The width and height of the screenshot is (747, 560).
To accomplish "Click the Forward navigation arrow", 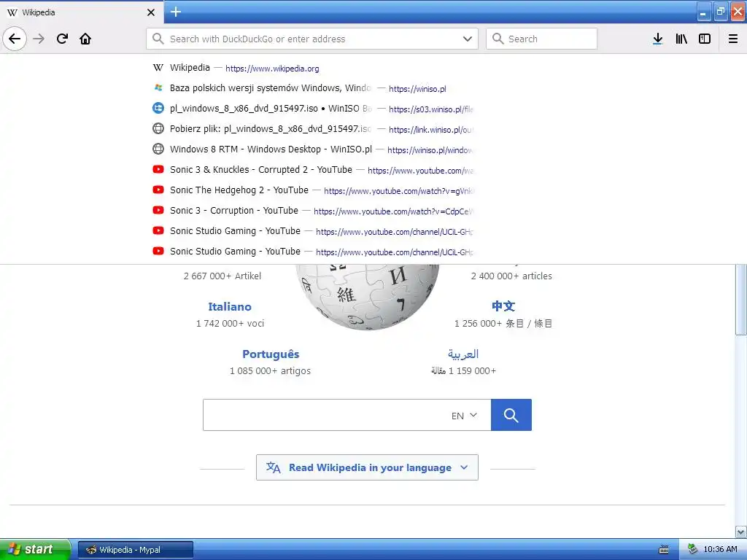I will click(x=39, y=39).
